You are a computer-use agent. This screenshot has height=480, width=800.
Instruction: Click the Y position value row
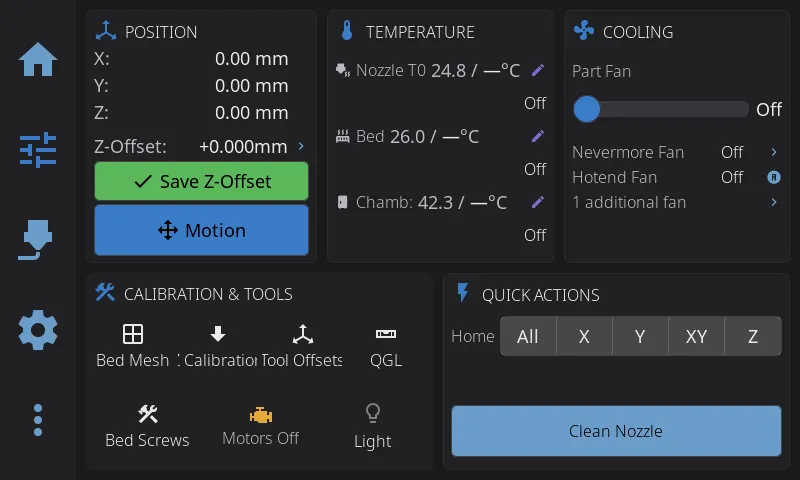tap(191, 86)
